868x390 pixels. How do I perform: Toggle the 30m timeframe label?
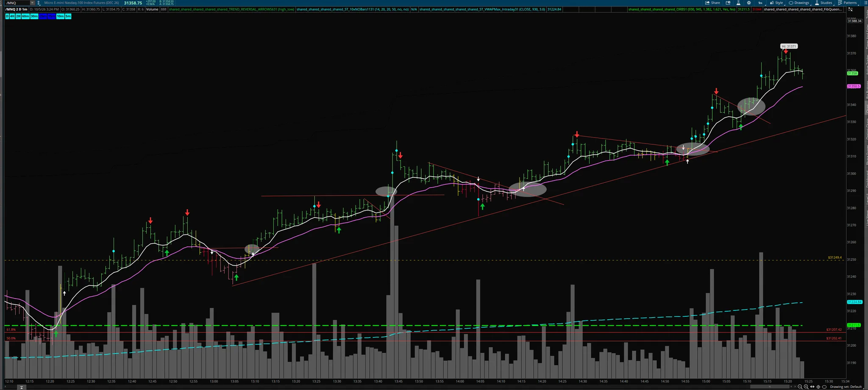pos(34,16)
